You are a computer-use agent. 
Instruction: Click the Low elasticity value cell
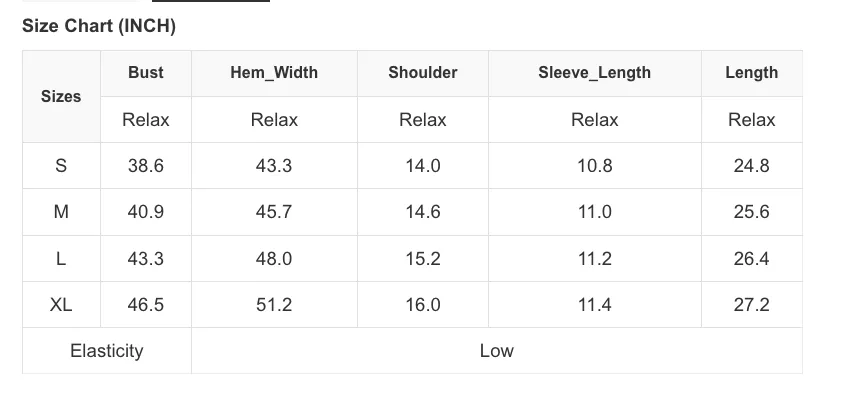(x=496, y=351)
